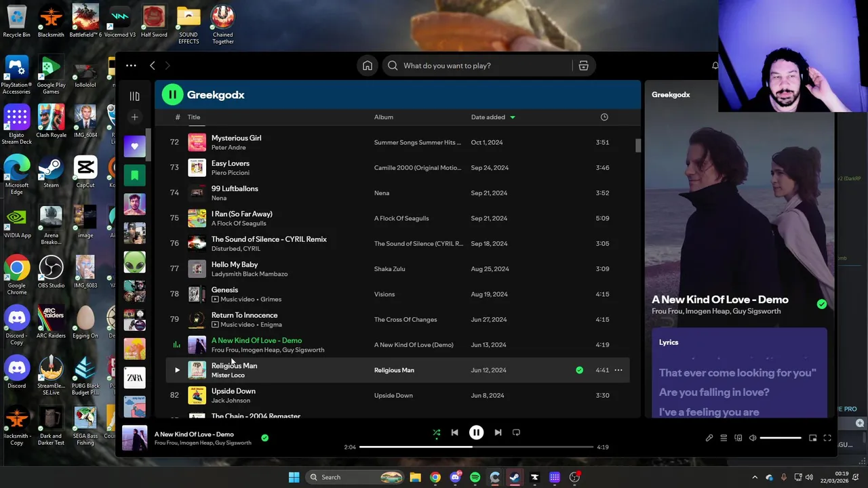This screenshot has width=868, height=488.
Task: Select The Sound of Silence - CYRIL Remix
Action: pyautogui.click(x=269, y=239)
